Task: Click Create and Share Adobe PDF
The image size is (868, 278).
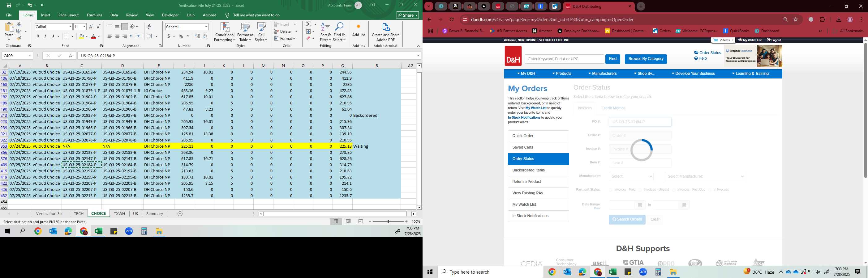Action: click(x=385, y=32)
